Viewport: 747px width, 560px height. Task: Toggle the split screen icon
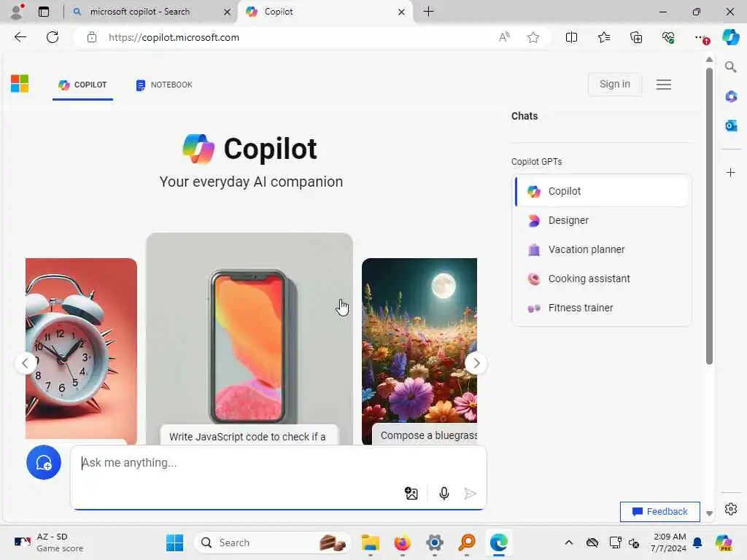pyautogui.click(x=571, y=37)
